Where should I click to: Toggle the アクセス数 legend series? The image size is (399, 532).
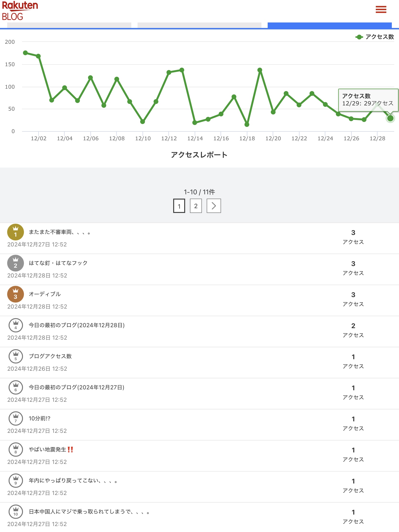(374, 37)
